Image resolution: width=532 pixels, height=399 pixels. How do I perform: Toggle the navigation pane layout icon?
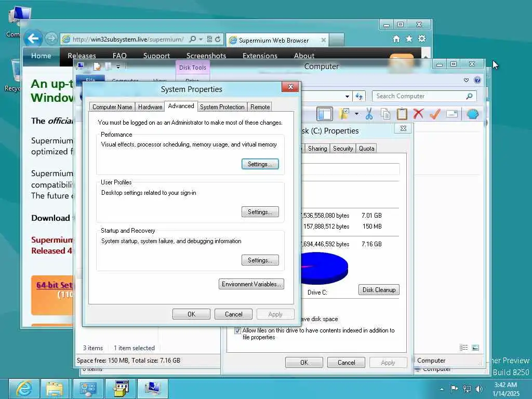tap(325, 114)
